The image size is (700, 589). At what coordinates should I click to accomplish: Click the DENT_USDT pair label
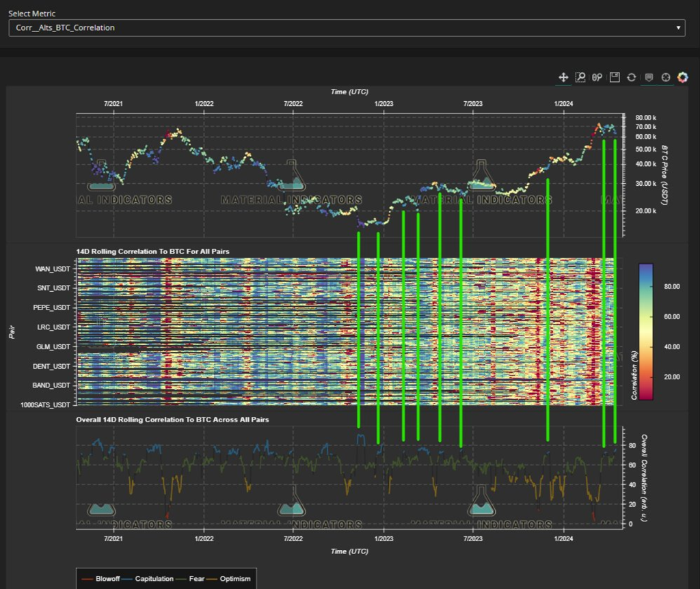click(52, 366)
